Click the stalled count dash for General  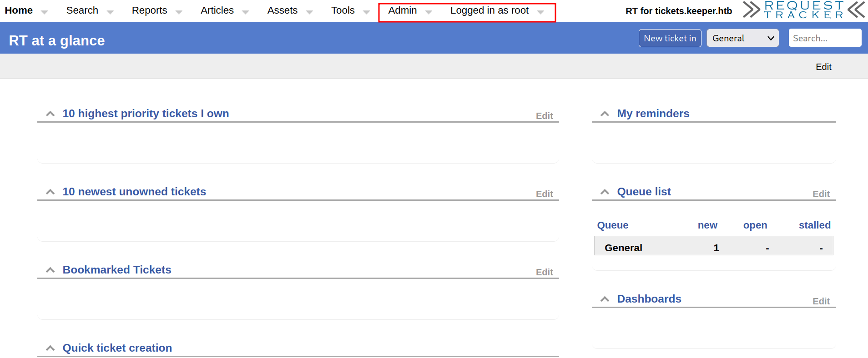tap(821, 249)
